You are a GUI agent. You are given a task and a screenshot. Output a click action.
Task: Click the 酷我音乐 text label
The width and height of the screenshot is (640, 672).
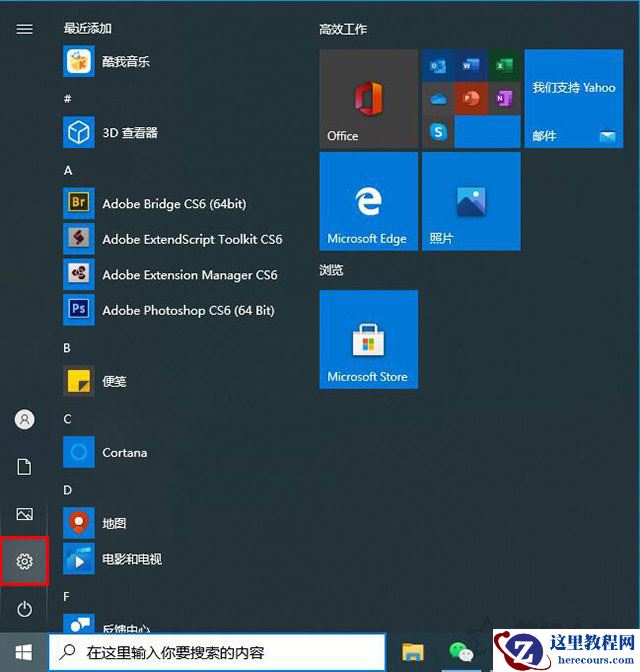(126, 62)
